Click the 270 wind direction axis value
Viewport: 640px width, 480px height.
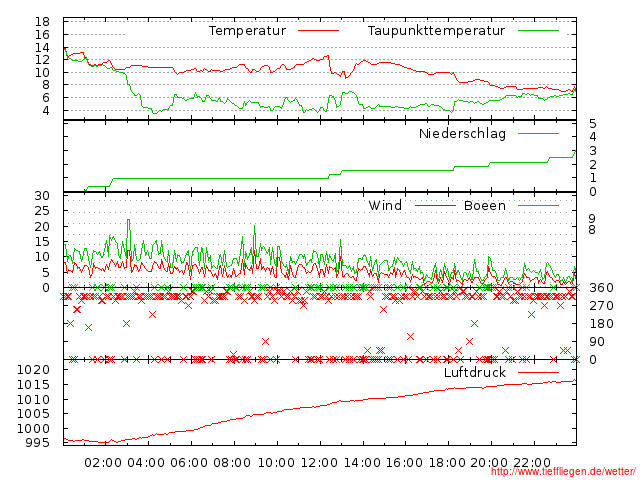click(601, 306)
